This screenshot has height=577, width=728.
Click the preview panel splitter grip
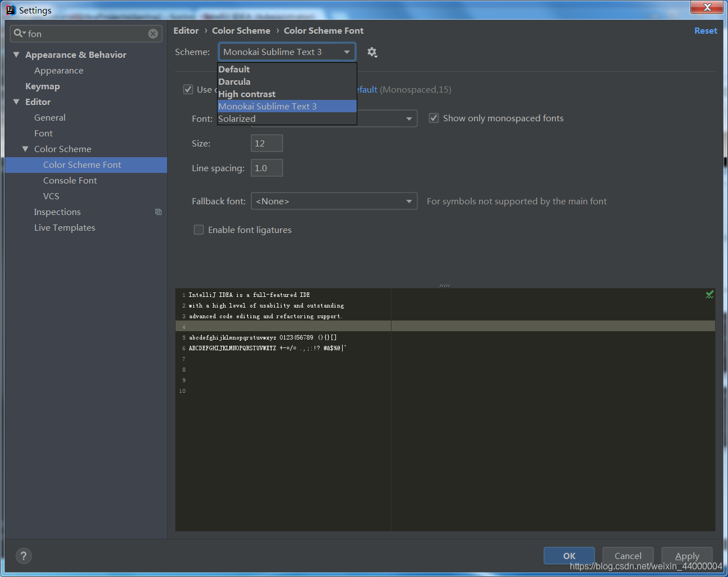click(x=445, y=286)
